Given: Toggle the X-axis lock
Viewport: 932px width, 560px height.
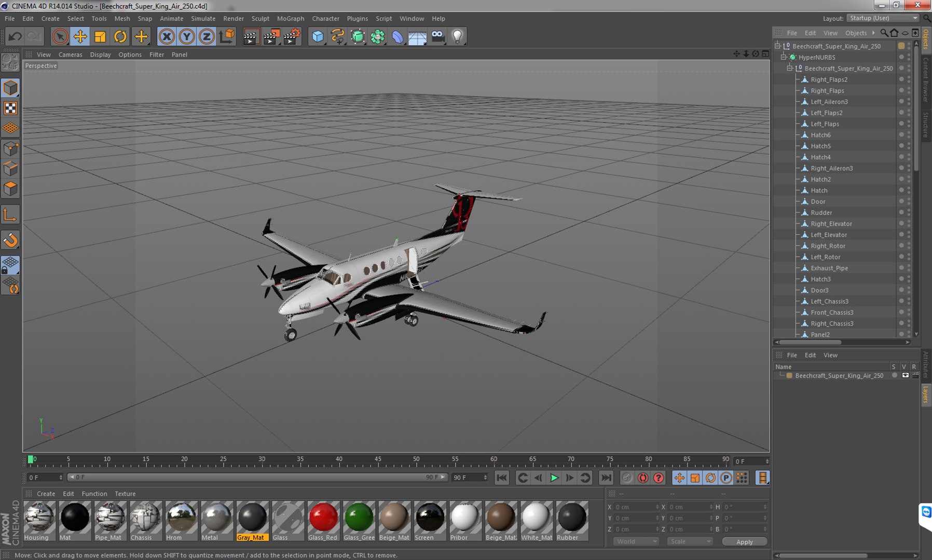Looking at the screenshot, I should coord(167,36).
